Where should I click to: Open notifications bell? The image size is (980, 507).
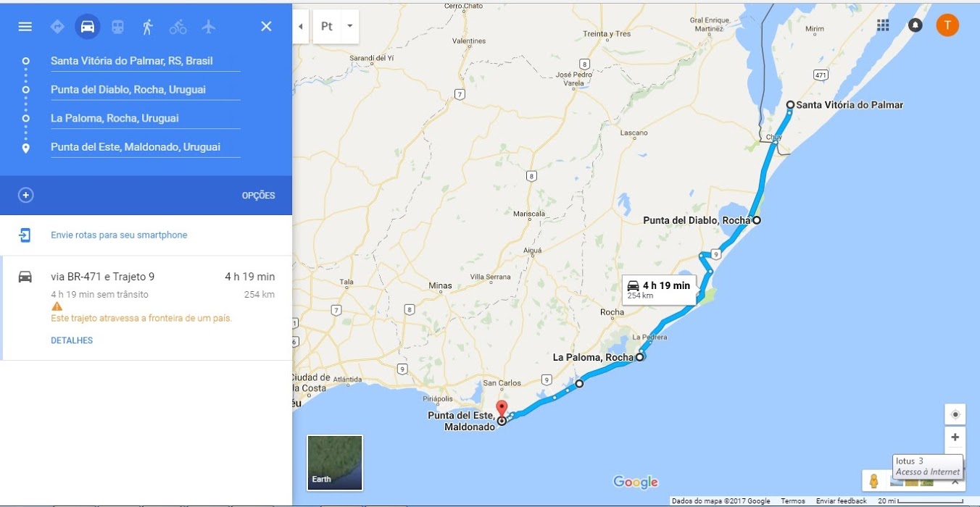pos(915,25)
